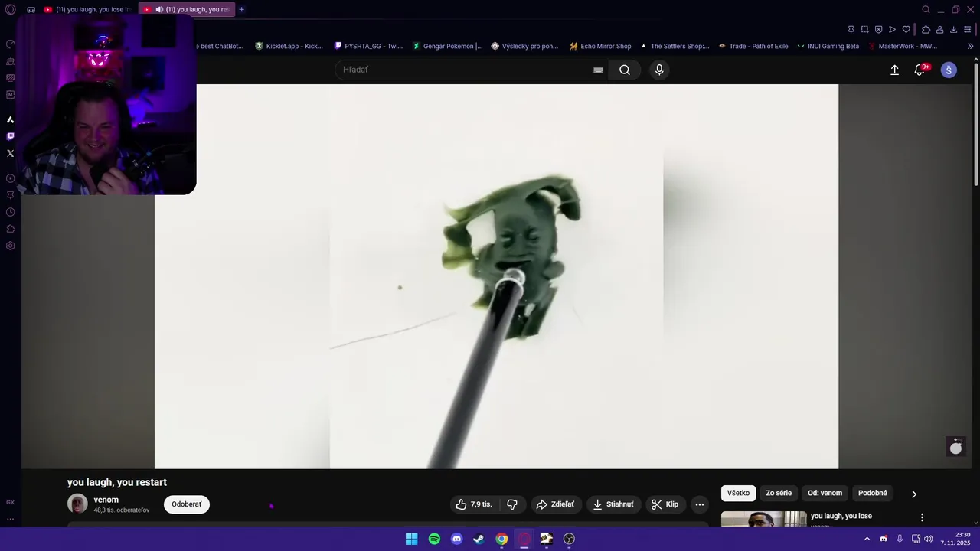Image resolution: width=980 pixels, height=551 pixels.
Task: Open the sidebar Player icon
Action: click(x=11, y=178)
